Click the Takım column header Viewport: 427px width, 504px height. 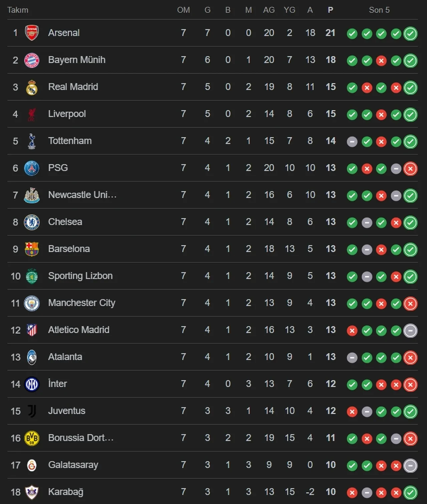click(x=18, y=10)
